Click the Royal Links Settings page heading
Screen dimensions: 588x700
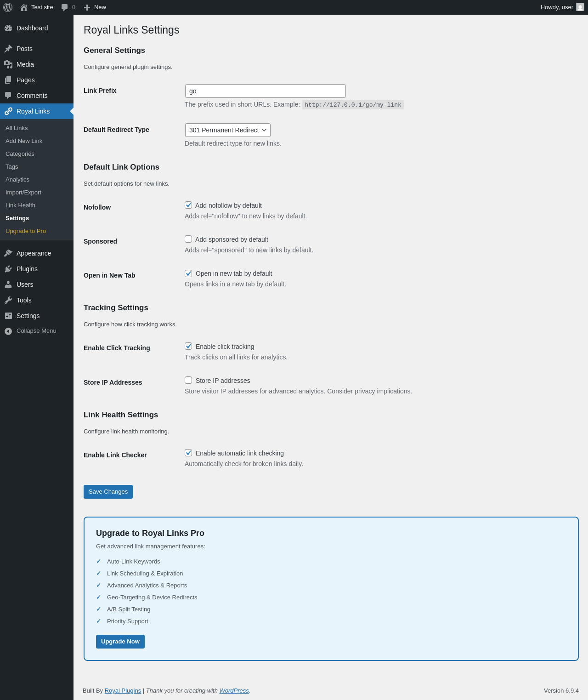pos(131,30)
